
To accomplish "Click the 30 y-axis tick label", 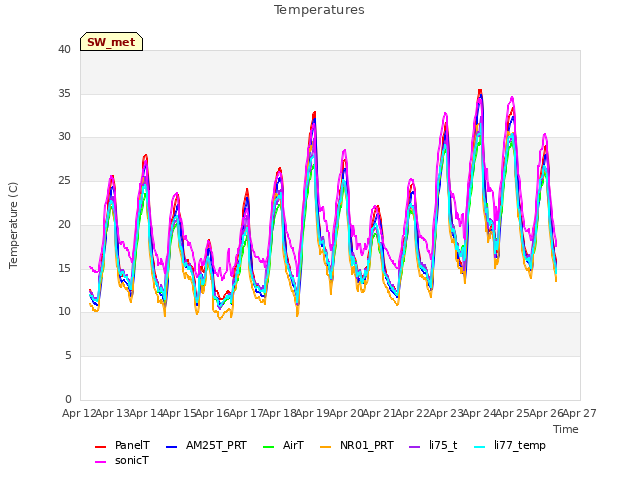I will (64, 137).
